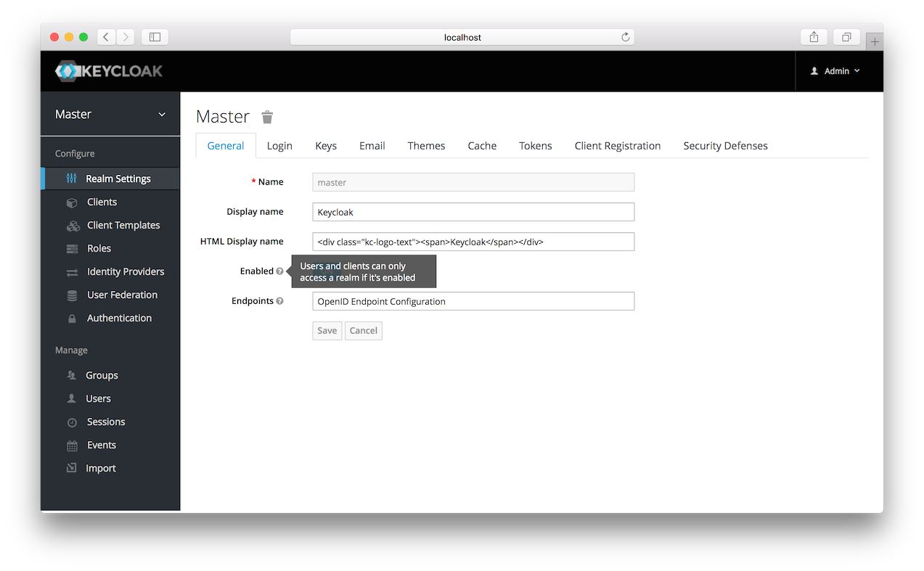Expand the Master realm selector dropdown
The height and width of the screenshot is (571, 924).
(161, 115)
